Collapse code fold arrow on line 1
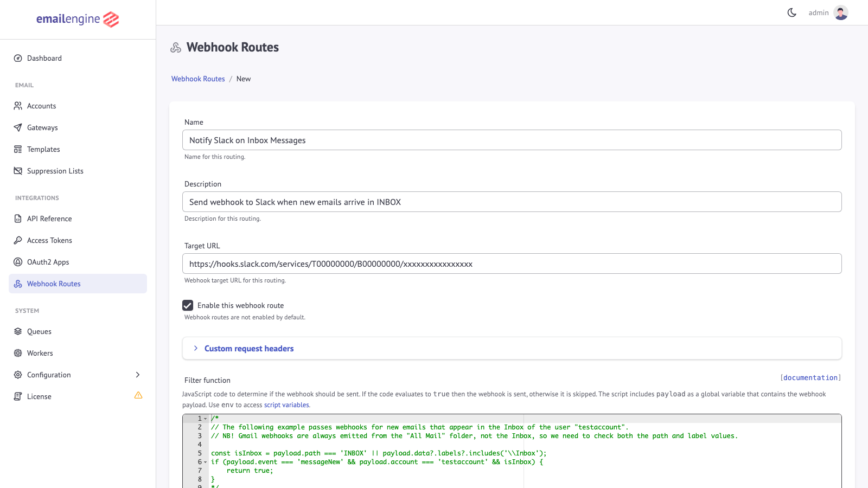Image resolution: width=868 pixels, height=488 pixels. 206,419
